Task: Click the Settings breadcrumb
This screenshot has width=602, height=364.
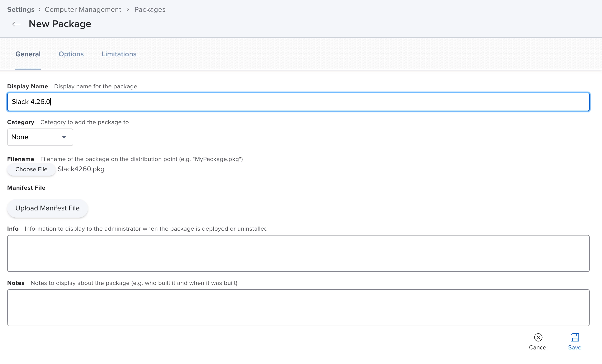Action: click(x=21, y=9)
